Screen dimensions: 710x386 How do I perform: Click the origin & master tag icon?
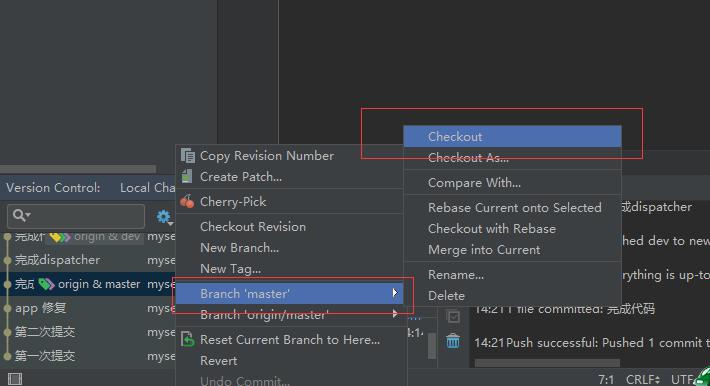tap(46, 284)
